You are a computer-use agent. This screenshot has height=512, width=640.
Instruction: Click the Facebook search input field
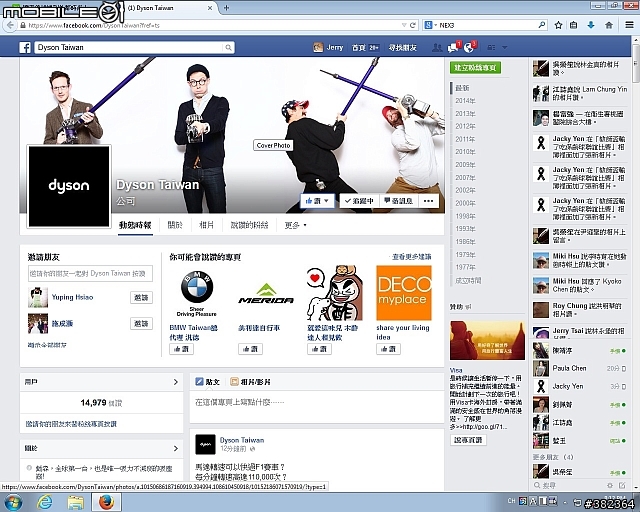[x=130, y=48]
